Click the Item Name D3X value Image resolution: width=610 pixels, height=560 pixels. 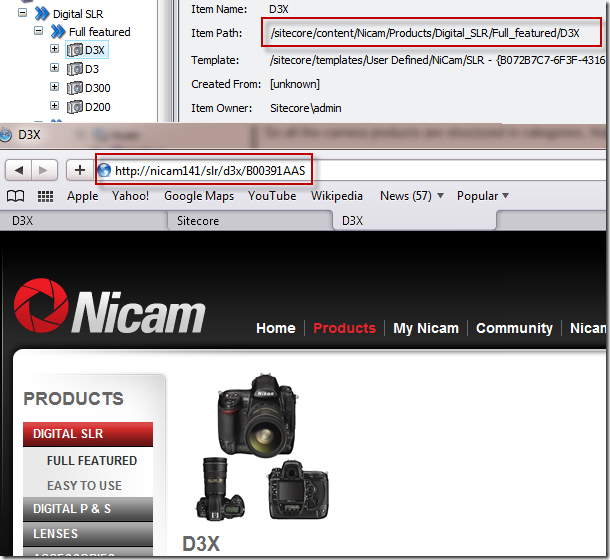(x=279, y=9)
